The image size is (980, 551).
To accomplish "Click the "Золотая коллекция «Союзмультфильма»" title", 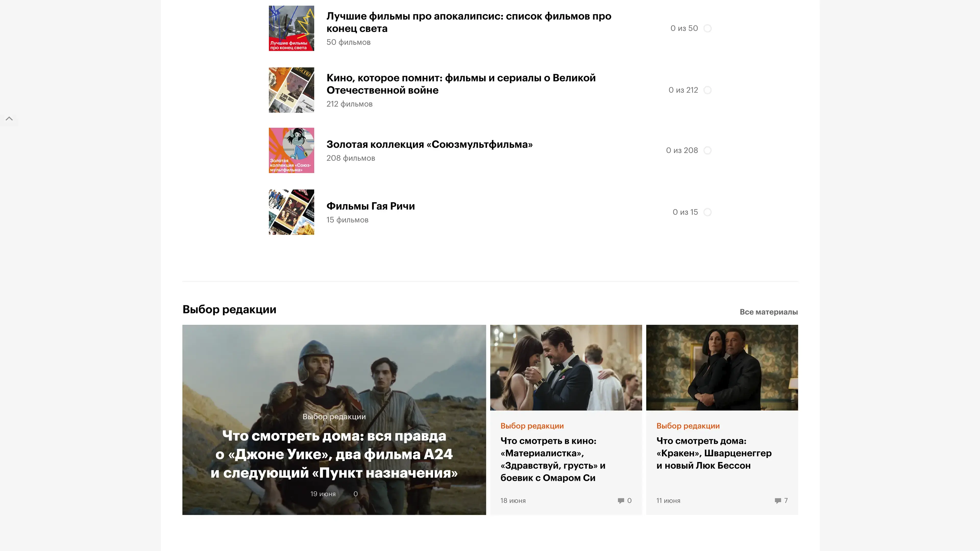I will pos(429,144).
